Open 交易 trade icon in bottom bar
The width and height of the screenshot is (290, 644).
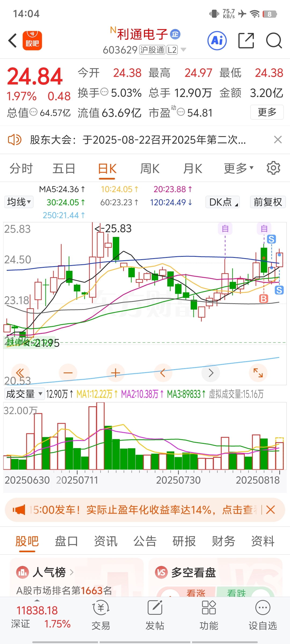pyautogui.click(x=101, y=608)
